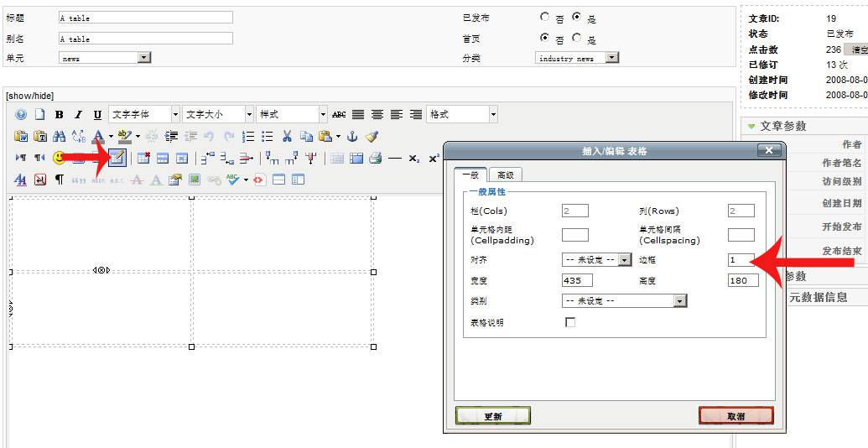Apply subscript formatting

[414, 159]
